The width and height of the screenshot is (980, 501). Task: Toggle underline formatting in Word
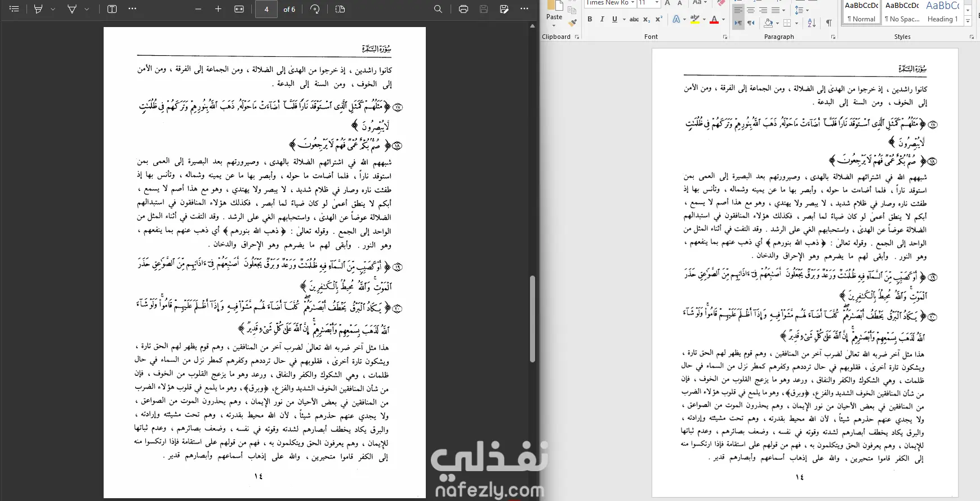click(614, 19)
